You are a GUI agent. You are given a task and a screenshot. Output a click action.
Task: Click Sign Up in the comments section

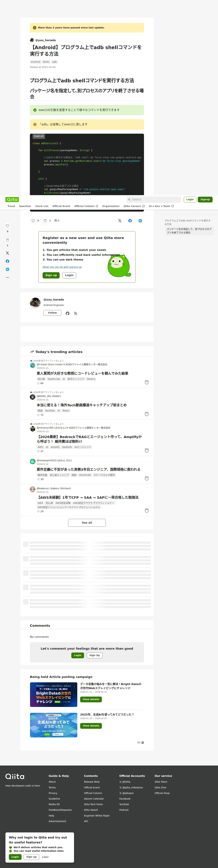[95, 655]
